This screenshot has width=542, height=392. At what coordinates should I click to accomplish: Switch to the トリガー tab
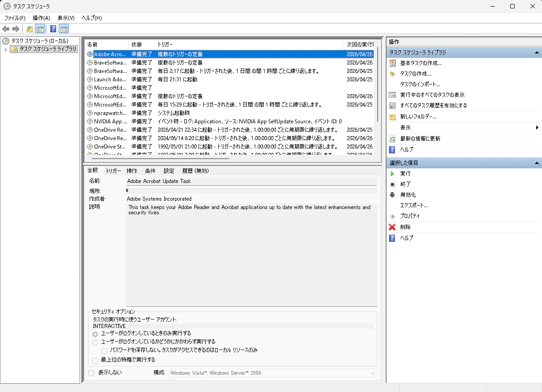(x=114, y=171)
